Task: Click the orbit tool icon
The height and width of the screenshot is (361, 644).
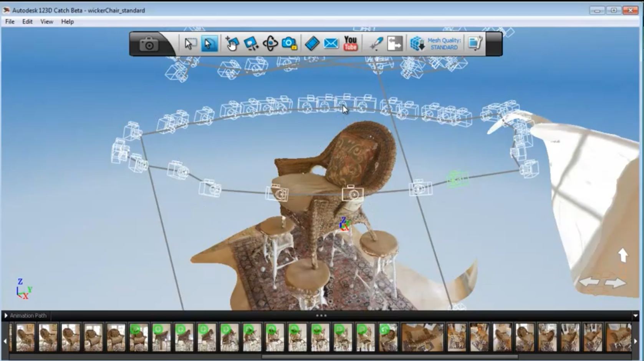Action: (x=270, y=44)
